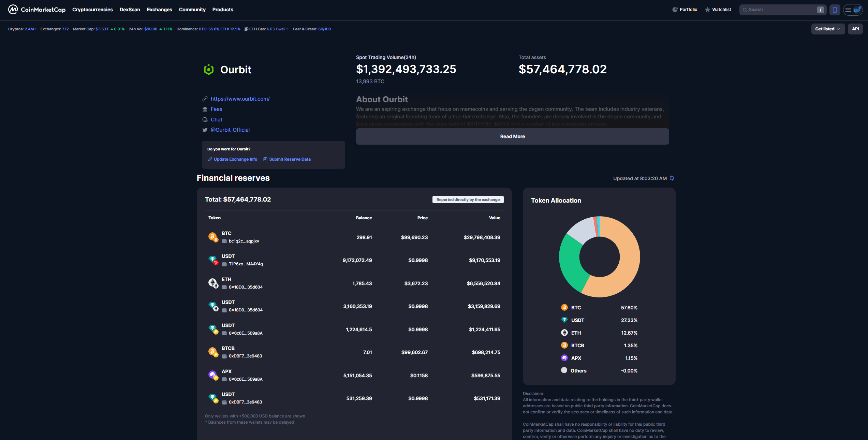868x440 pixels.
Task: Click the Market Cap $3.53T value
Action: [x=102, y=29]
